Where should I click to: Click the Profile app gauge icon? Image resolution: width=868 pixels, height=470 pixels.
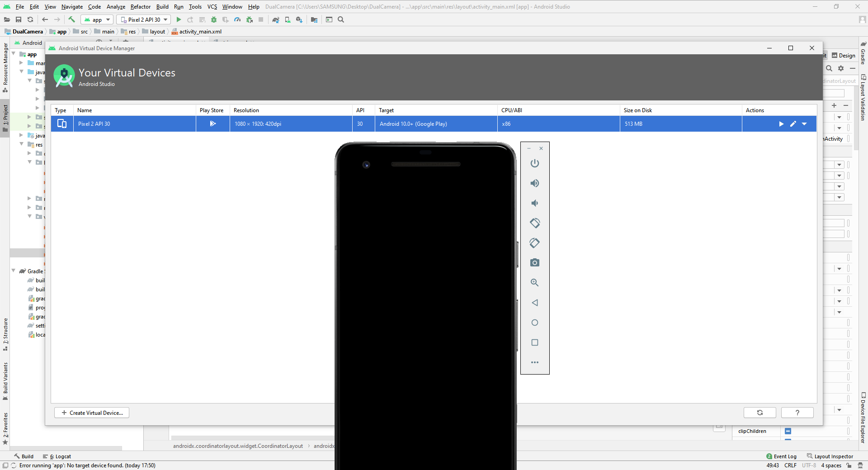[x=237, y=19]
